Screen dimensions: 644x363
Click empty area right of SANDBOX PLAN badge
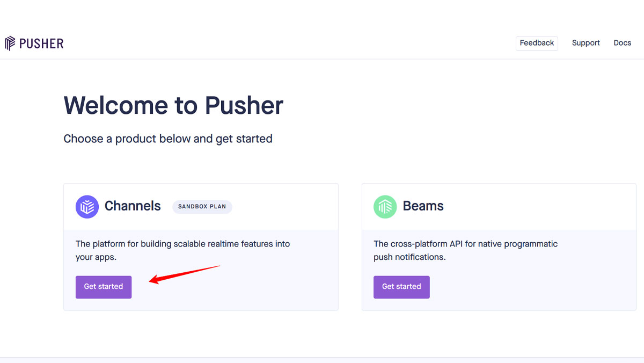(284, 206)
